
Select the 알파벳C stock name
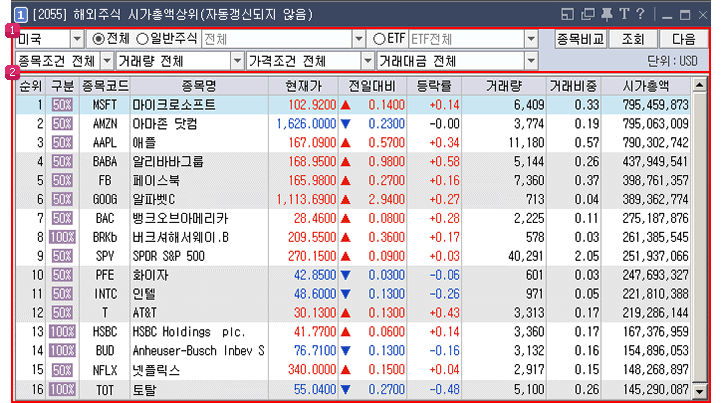(154, 199)
